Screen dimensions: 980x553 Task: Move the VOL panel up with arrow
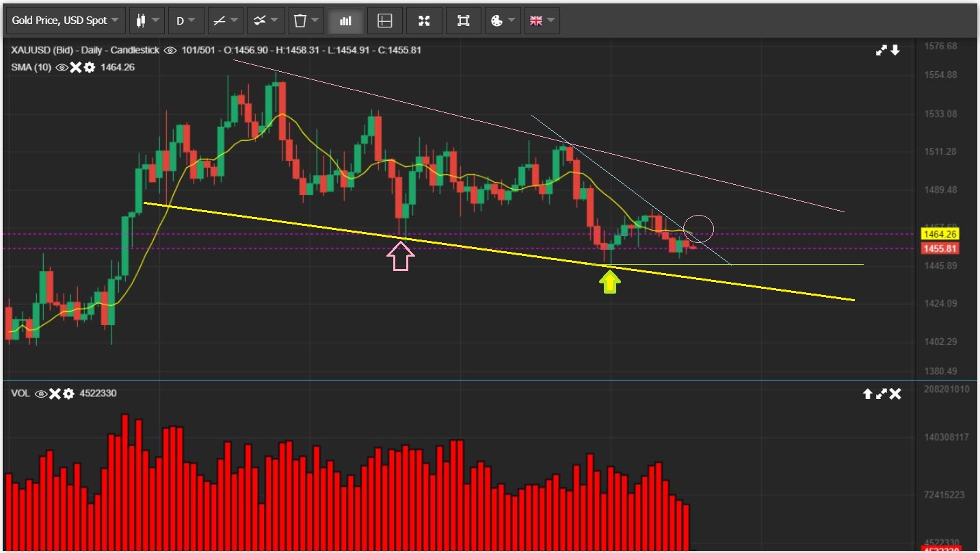point(867,394)
